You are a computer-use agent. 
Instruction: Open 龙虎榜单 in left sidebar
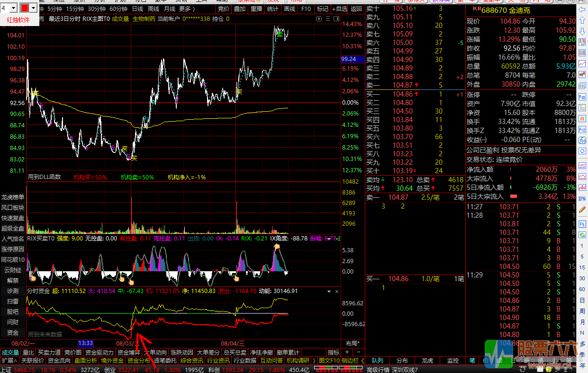click(13, 197)
